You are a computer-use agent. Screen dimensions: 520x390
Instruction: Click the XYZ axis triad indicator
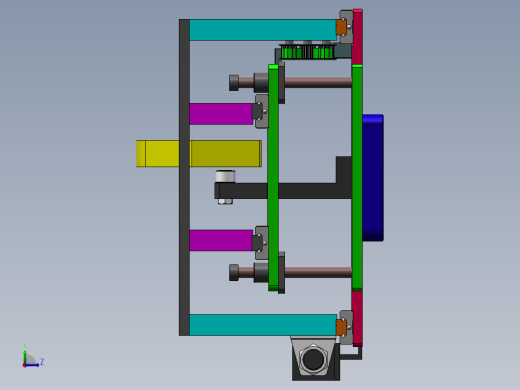pyautogui.click(x=33, y=356)
